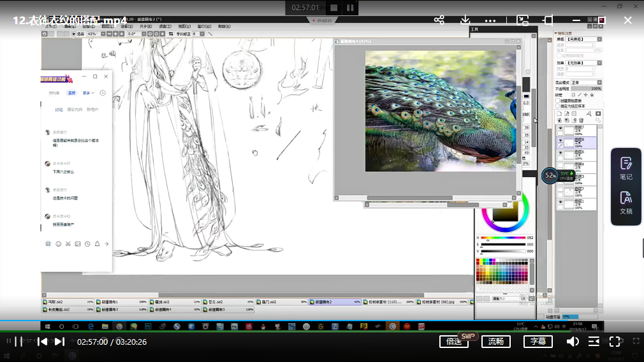Open the 窗口(W) menu in SAI

pos(204,26)
